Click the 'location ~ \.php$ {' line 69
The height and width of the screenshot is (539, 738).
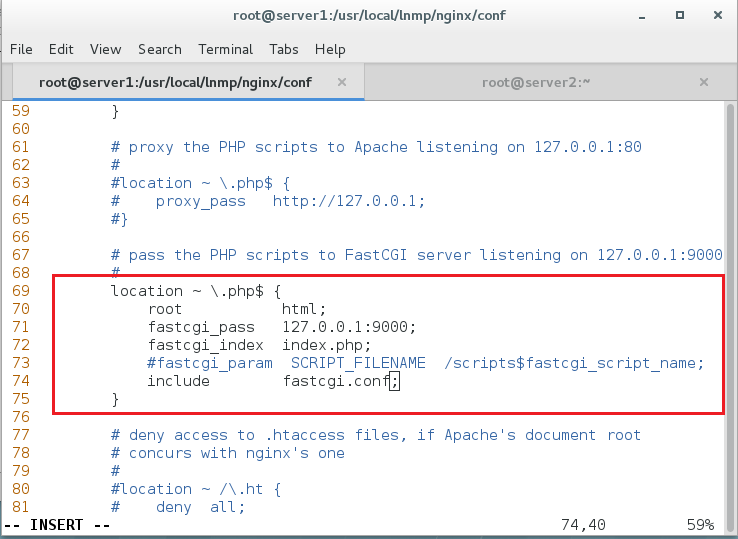195,291
